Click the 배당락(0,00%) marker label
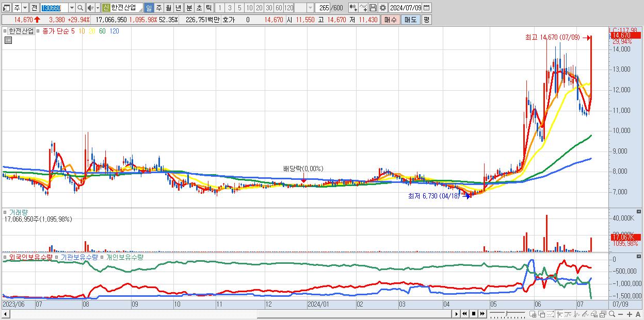This screenshot has width=644, height=320. click(303, 169)
